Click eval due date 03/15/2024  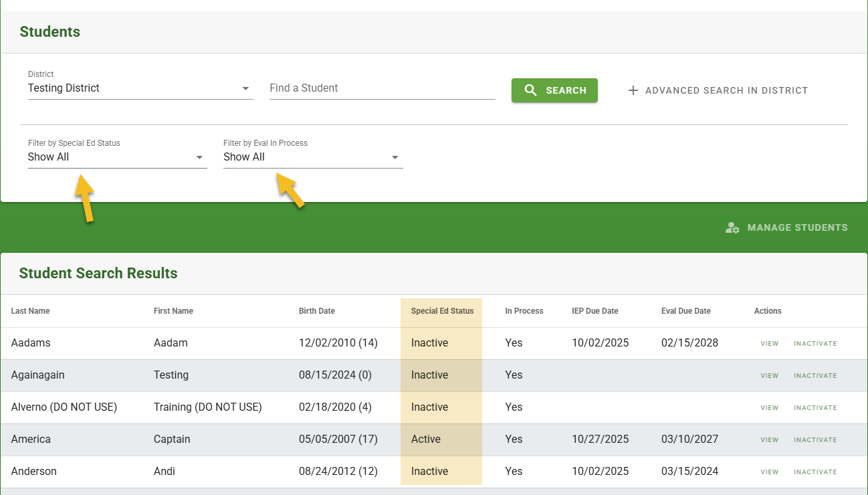(x=690, y=472)
